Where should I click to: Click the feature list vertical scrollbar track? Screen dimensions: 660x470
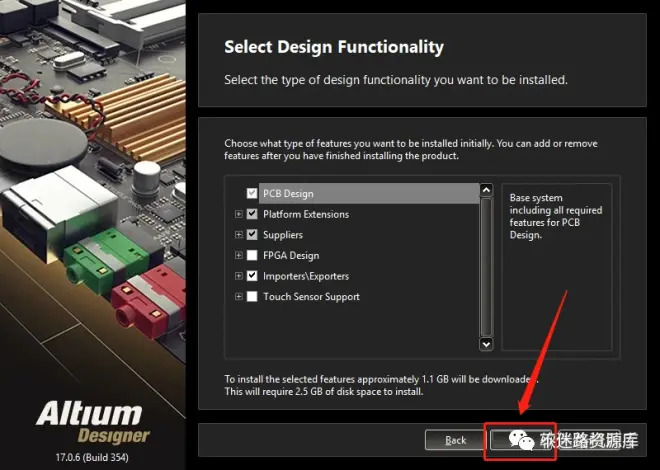(x=486, y=267)
